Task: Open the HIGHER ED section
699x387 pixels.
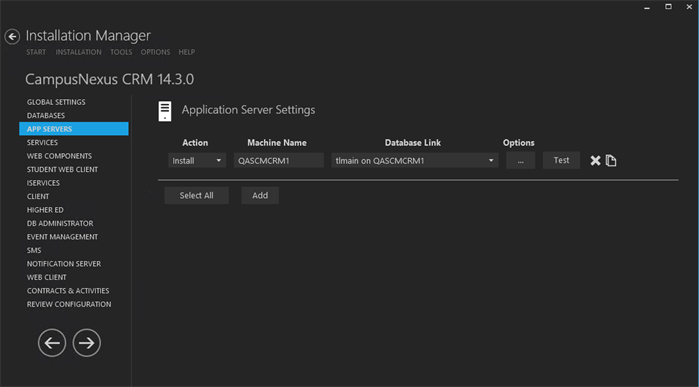Action: (45, 210)
